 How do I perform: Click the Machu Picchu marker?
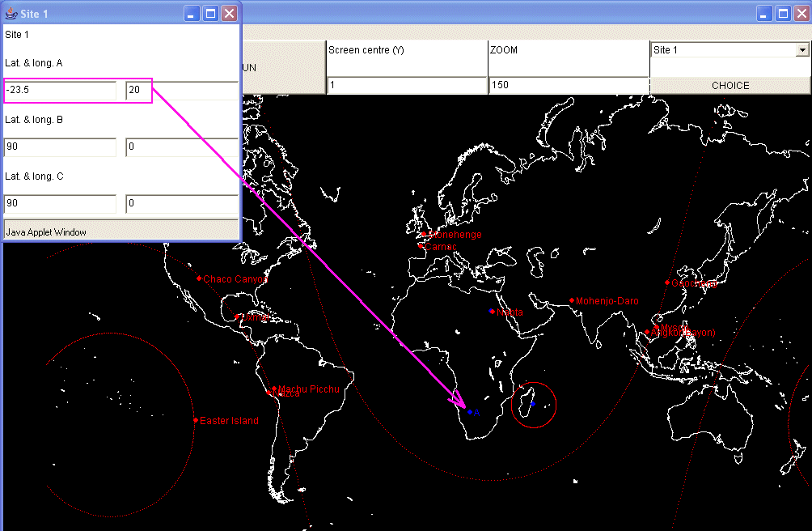tap(274, 389)
